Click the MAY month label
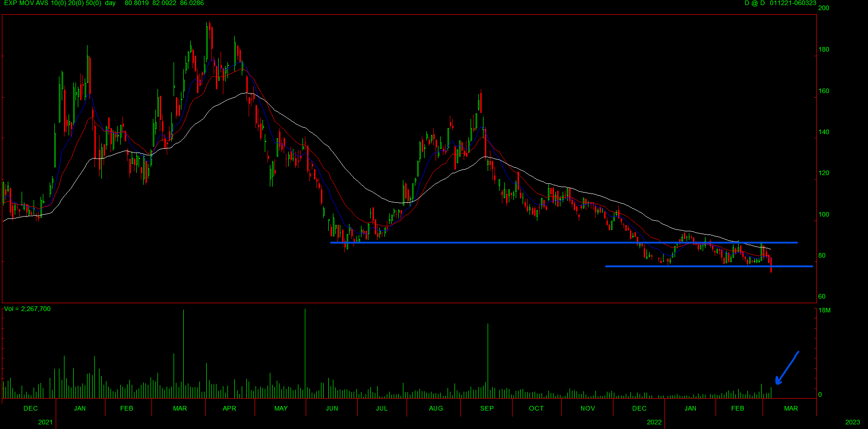Image resolution: width=868 pixels, height=429 pixels. click(281, 408)
